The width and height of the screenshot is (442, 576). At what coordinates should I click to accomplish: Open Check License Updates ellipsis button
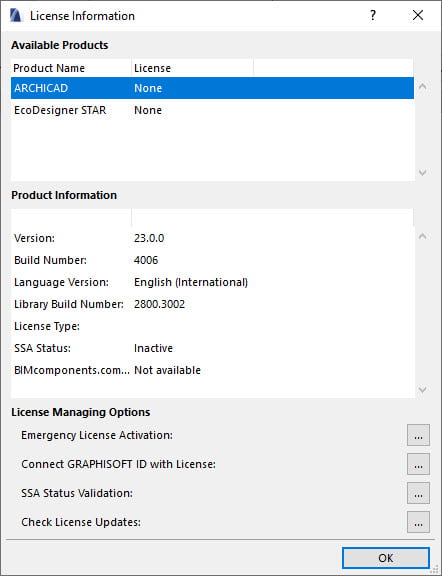[x=418, y=522]
